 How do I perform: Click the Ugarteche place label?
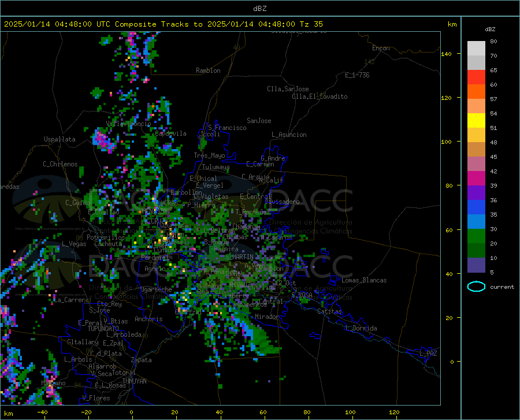[x=156, y=289]
